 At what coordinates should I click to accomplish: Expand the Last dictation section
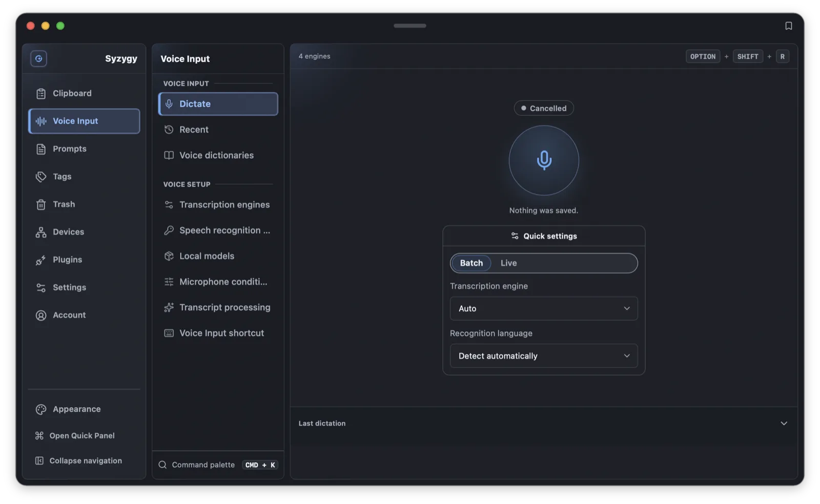tap(544, 423)
